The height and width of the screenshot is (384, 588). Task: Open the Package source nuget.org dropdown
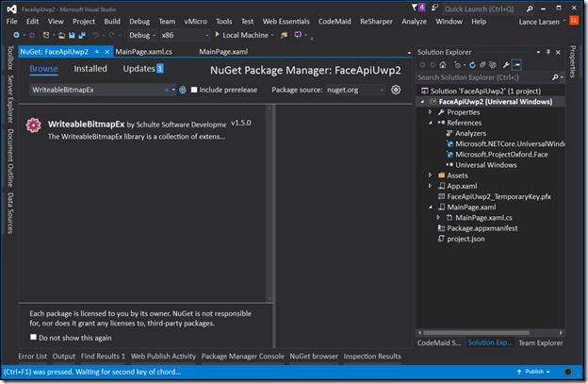(355, 90)
